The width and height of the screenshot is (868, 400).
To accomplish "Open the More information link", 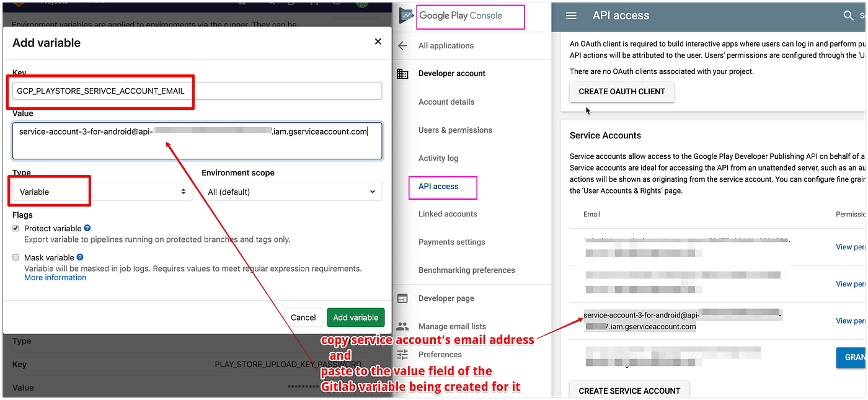I will tap(55, 277).
